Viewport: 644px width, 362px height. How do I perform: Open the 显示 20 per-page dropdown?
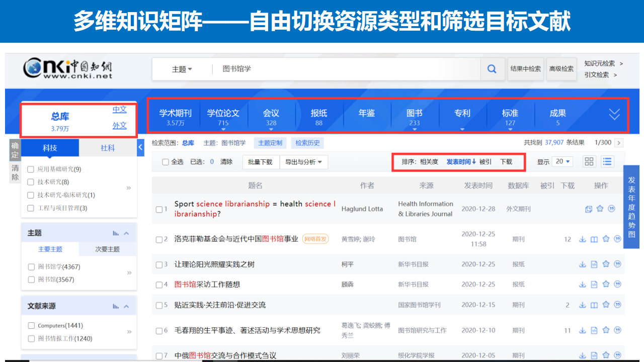[562, 161]
